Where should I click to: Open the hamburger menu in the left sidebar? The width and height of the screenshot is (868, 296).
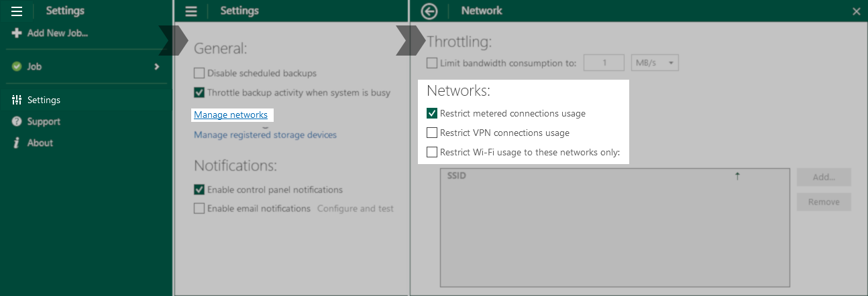[17, 11]
